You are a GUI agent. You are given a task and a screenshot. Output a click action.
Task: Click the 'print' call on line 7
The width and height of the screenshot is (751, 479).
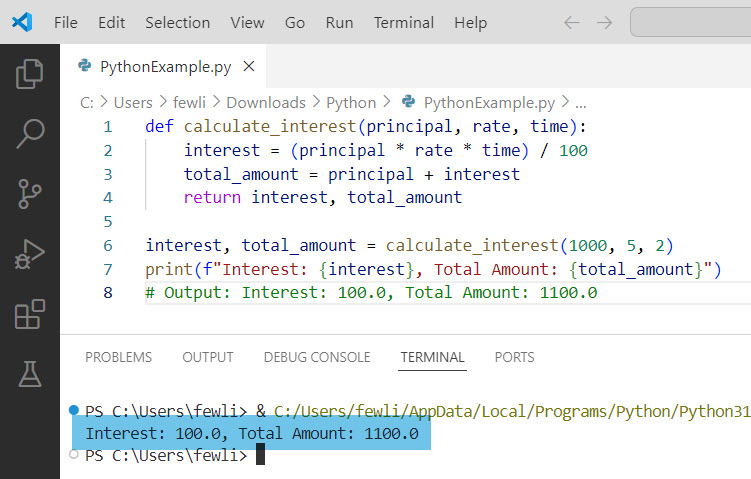pos(169,269)
